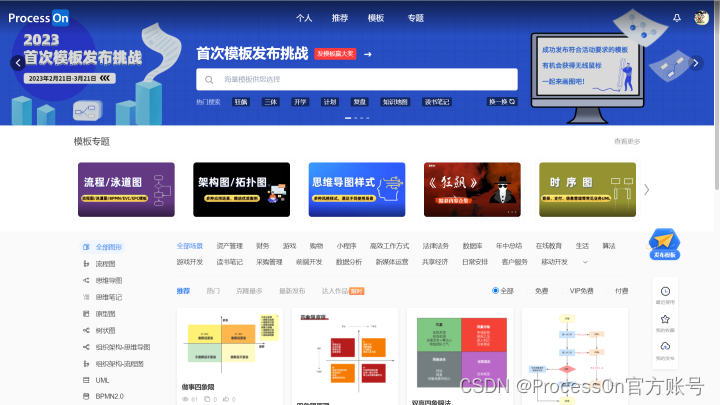Switch to 推荐 sort tab
This screenshot has width=720, height=405.
coord(183,291)
